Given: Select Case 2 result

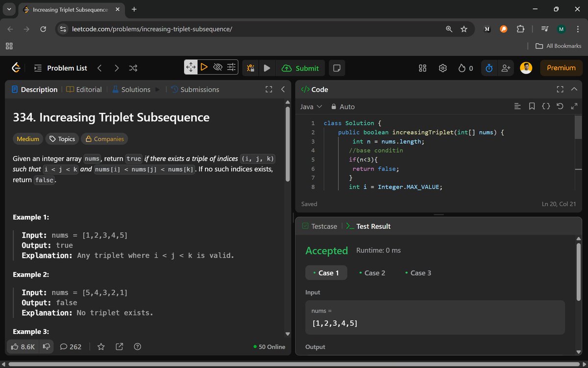Looking at the screenshot, I should point(372,273).
